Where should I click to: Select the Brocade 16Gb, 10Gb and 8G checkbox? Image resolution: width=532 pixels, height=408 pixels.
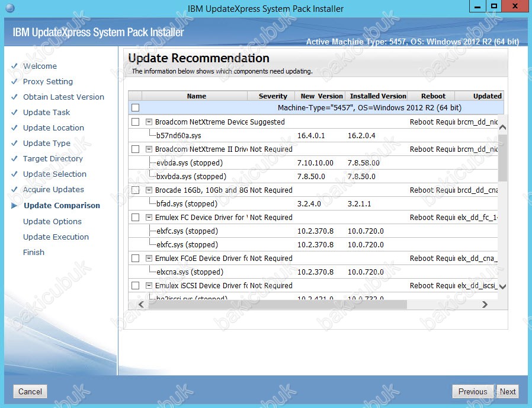(x=136, y=190)
